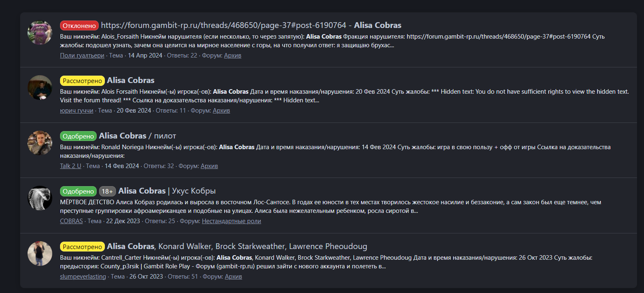Viewport: 644px width, 293px height.
Task: Click the slumpeverlasting user avatar
Action: point(40,254)
